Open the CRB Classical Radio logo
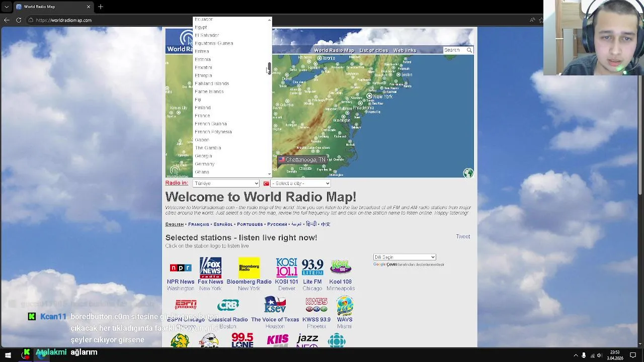The image size is (644, 362). (228, 305)
